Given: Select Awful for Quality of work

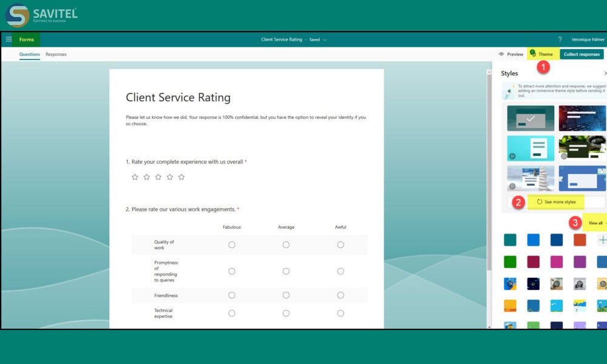Looking at the screenshot, I should (x=341, y=244).
